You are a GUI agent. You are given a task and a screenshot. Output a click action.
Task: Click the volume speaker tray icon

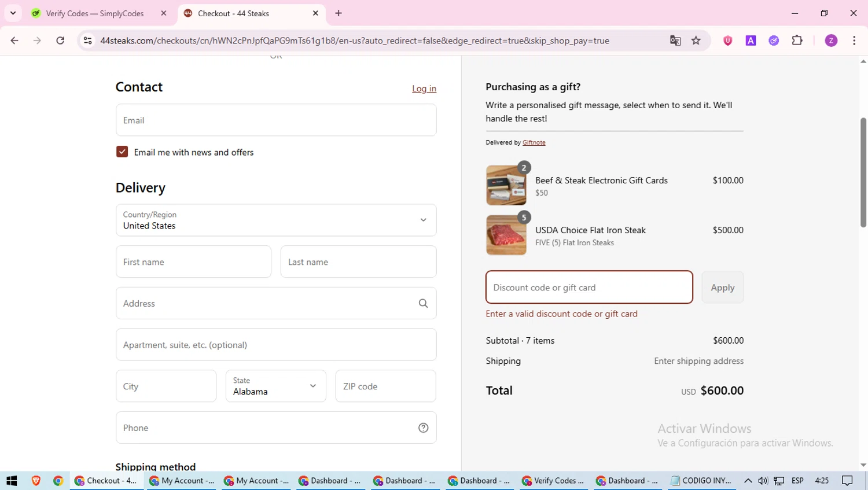(763, 481)
